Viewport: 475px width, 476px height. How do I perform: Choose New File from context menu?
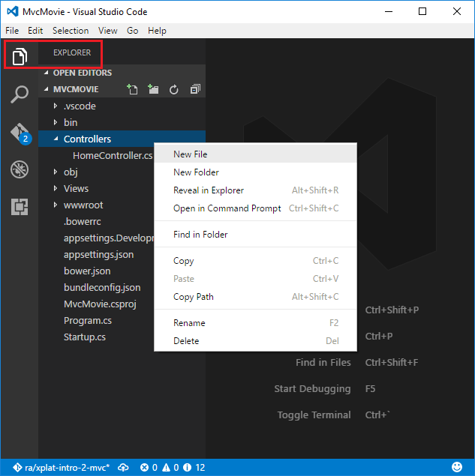[256, 154]
